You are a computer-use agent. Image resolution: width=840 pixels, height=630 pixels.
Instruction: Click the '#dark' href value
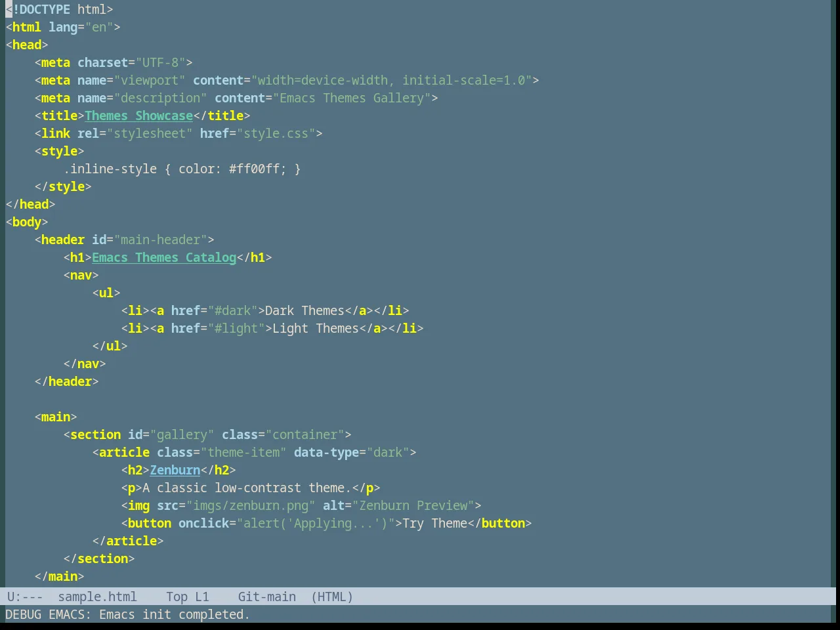[x=232, y=310]
